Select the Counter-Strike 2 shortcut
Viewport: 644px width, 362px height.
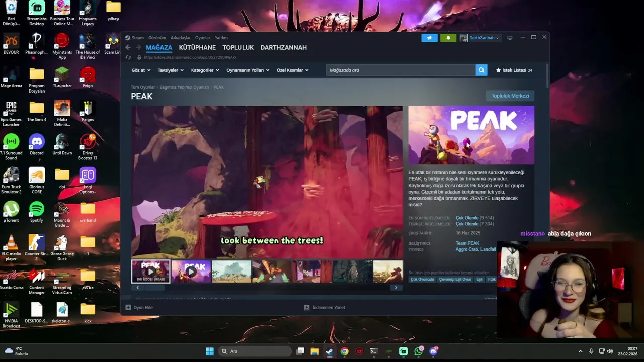[37, 248]
